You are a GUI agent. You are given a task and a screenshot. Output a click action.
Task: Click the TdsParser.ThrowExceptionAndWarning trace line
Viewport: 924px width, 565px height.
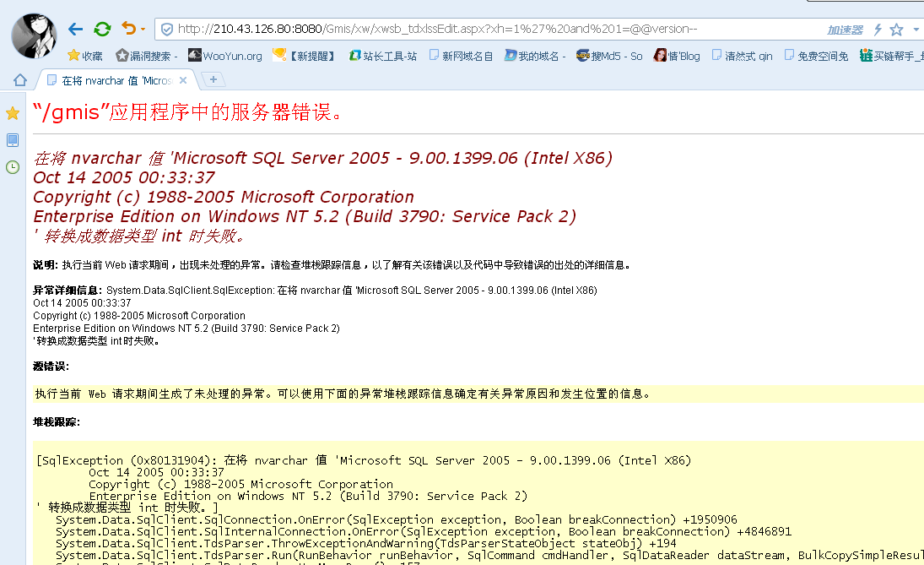tap(366, 543)
